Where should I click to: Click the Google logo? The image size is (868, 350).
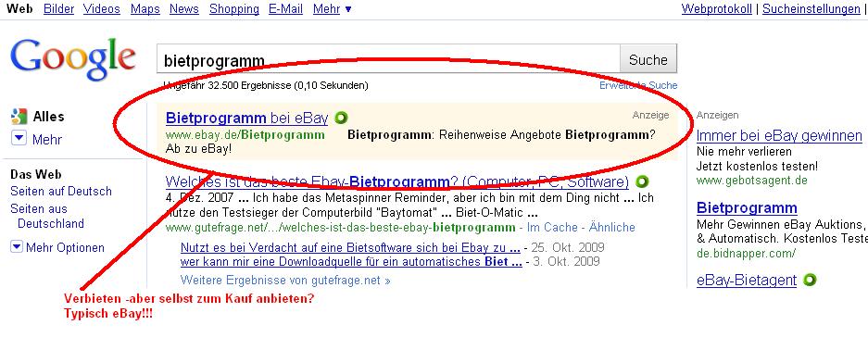point(72,60)
